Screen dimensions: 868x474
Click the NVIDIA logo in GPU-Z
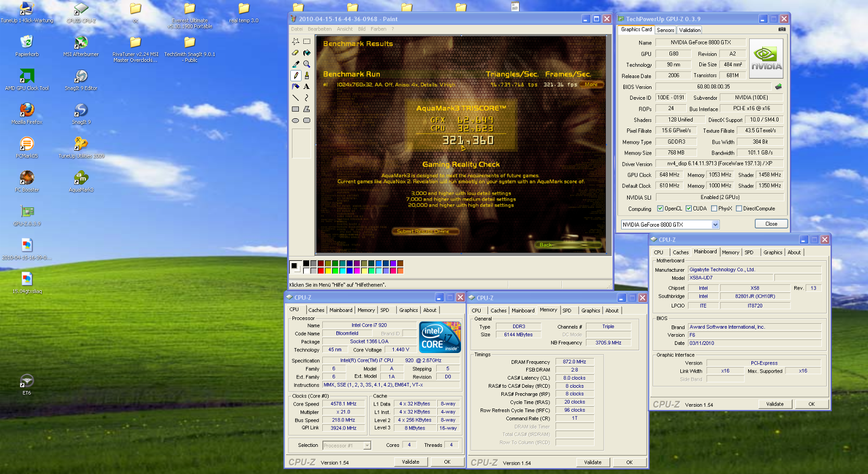point(766,58)
